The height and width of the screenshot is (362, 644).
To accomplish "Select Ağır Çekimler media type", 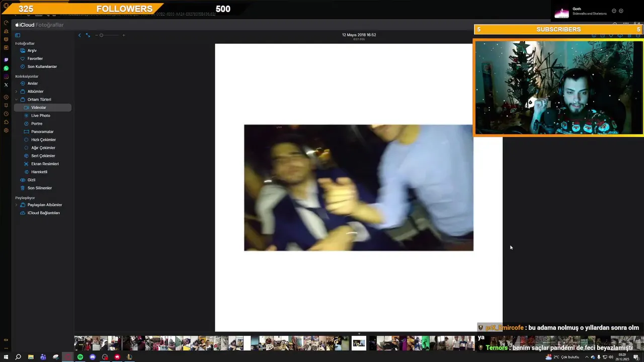I will tap(43, 148).
